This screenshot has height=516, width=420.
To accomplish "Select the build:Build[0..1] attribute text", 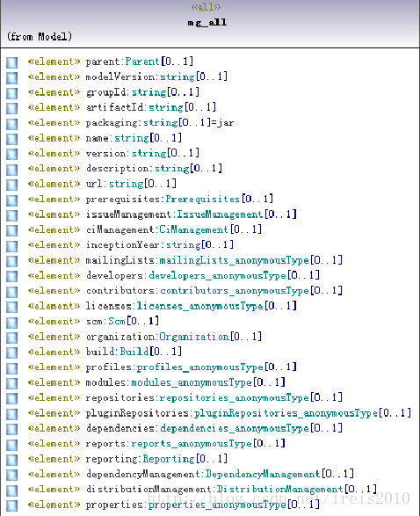I will 134,352.
